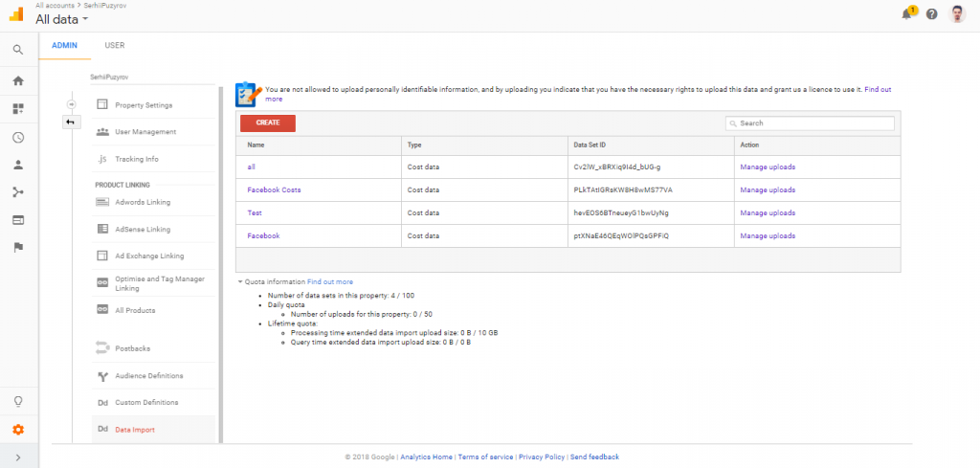Open the Facebook Costs data set

274,189
